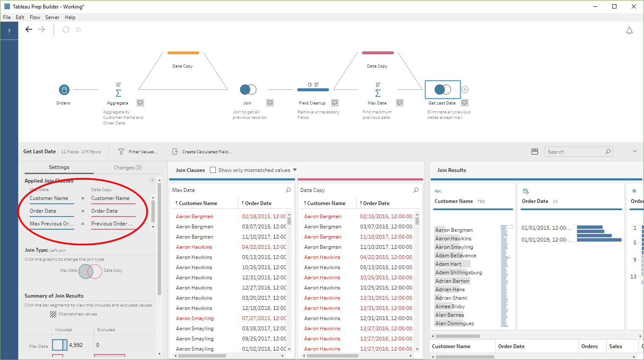Open the description icon beside Get Last Date
644x360 pixels.
tap(465, 103)
